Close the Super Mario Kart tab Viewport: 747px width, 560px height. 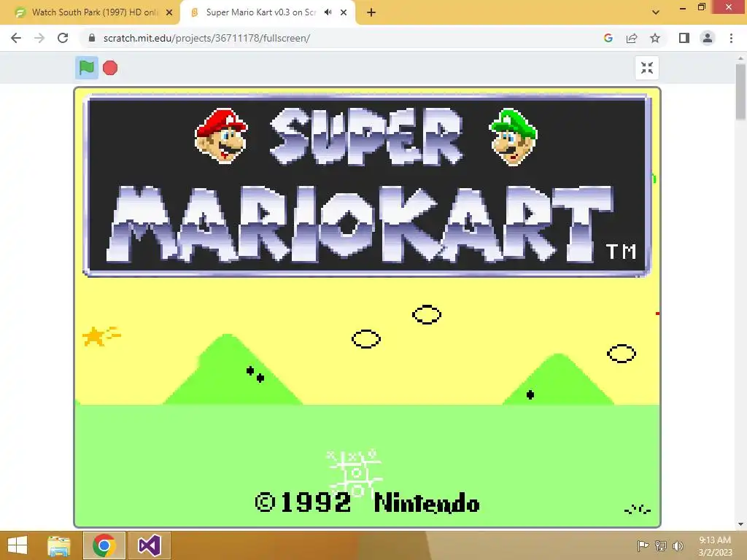[x=344, y=12]
